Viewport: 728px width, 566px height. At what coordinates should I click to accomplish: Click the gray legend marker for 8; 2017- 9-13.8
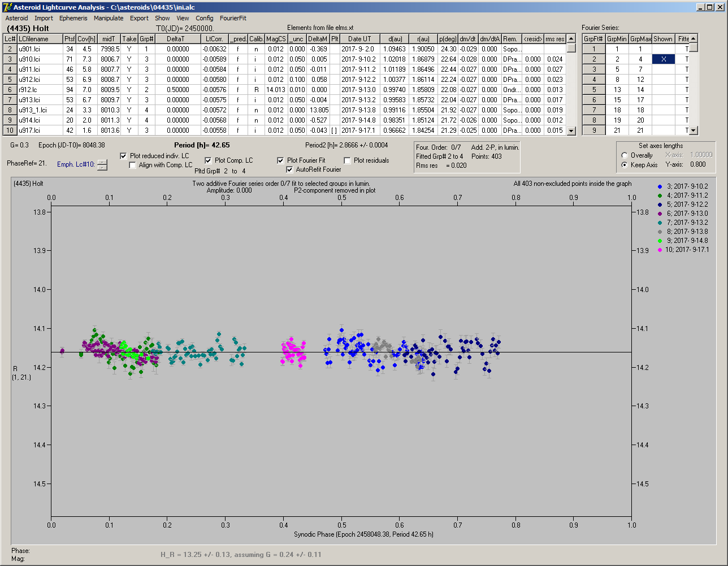[x=660, y=232]
